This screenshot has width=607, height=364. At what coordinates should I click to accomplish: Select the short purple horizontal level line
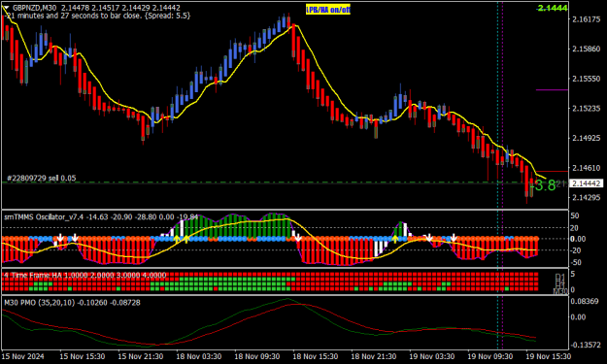552,89
